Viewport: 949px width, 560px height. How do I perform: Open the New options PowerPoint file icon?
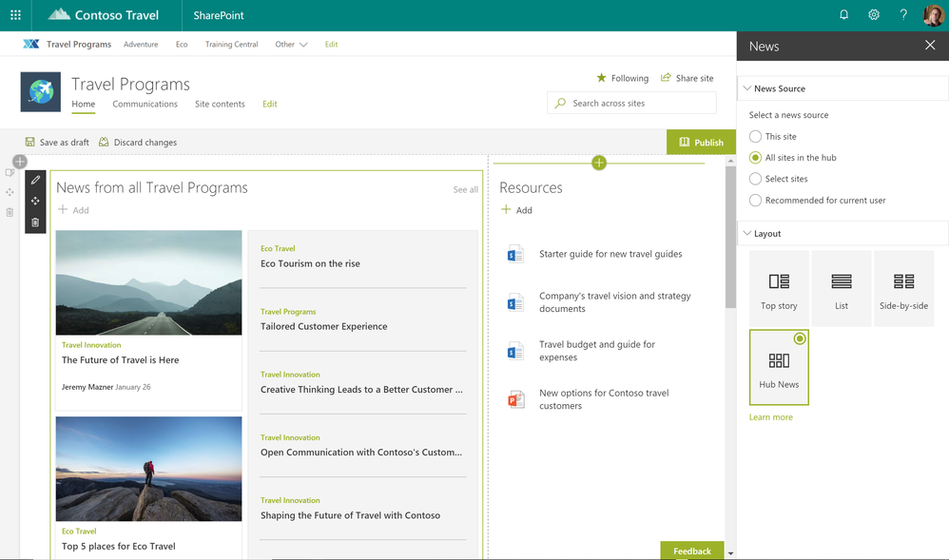515,399
